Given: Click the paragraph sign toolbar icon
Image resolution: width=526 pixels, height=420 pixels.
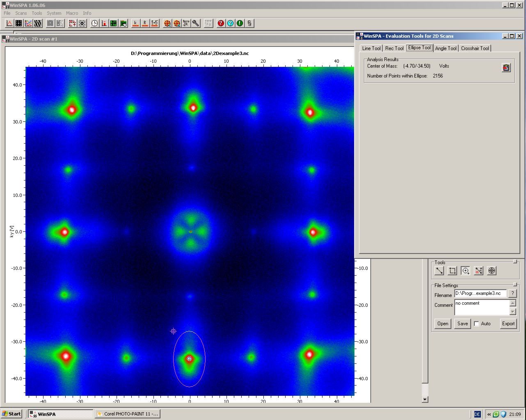Looking at the screenshot, I should coord(249,23).
